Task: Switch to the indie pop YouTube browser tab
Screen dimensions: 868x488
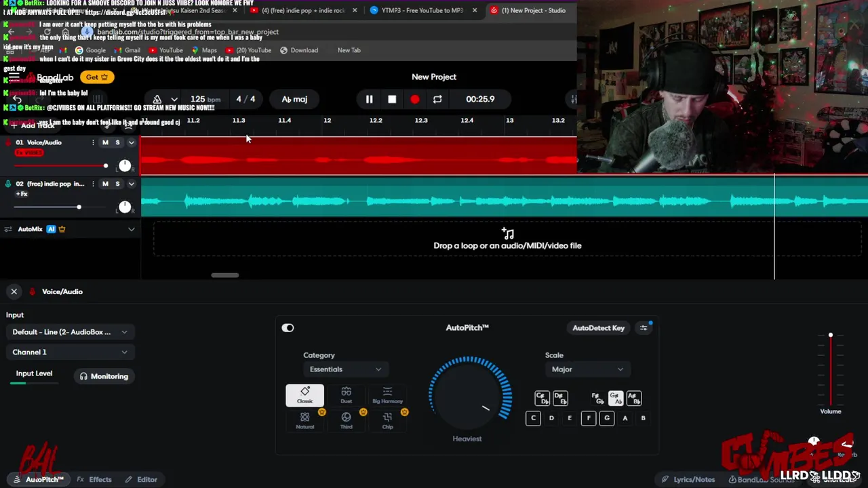Action: point(302,10)
